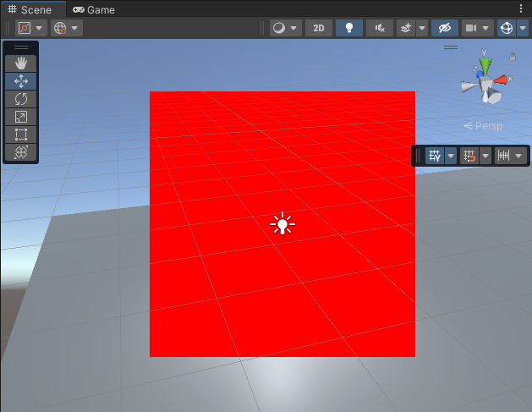Click the green Y axis cone on gizmo
532x412 pixels.
[485, 66]
